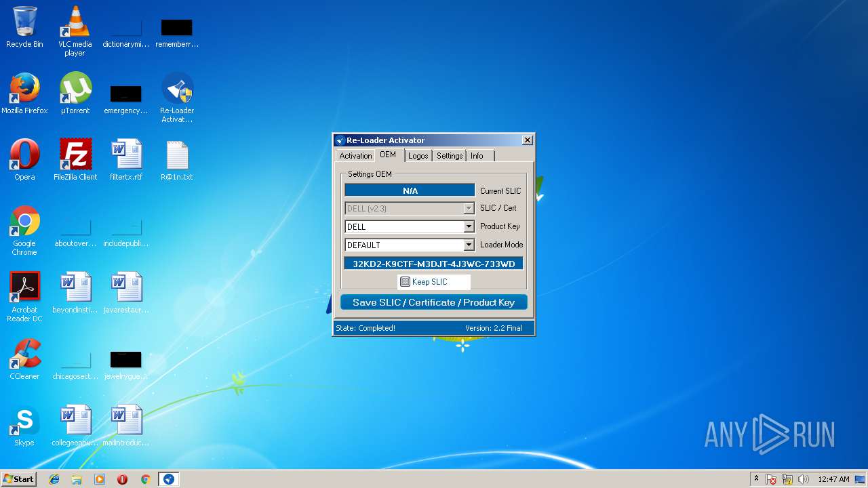
Task: Open Acrobat Reader DC shortcut
Action: click(24, 297)
